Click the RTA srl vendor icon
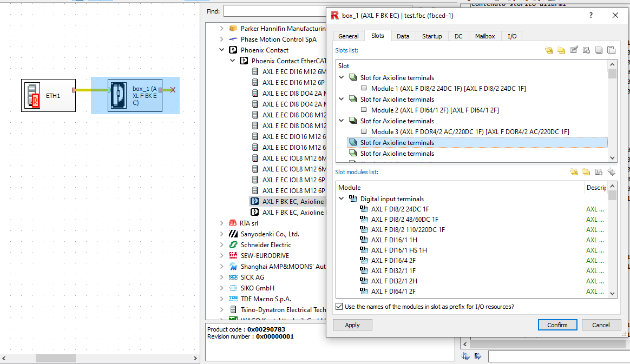 (233, 223)
